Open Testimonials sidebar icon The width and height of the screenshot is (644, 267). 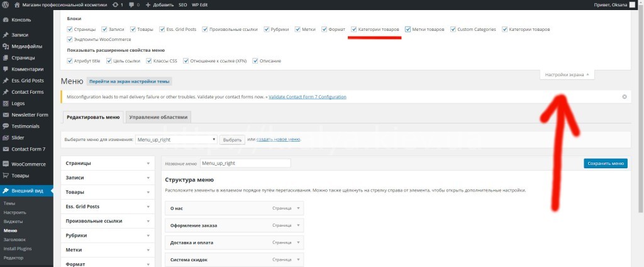coord(6,127)
